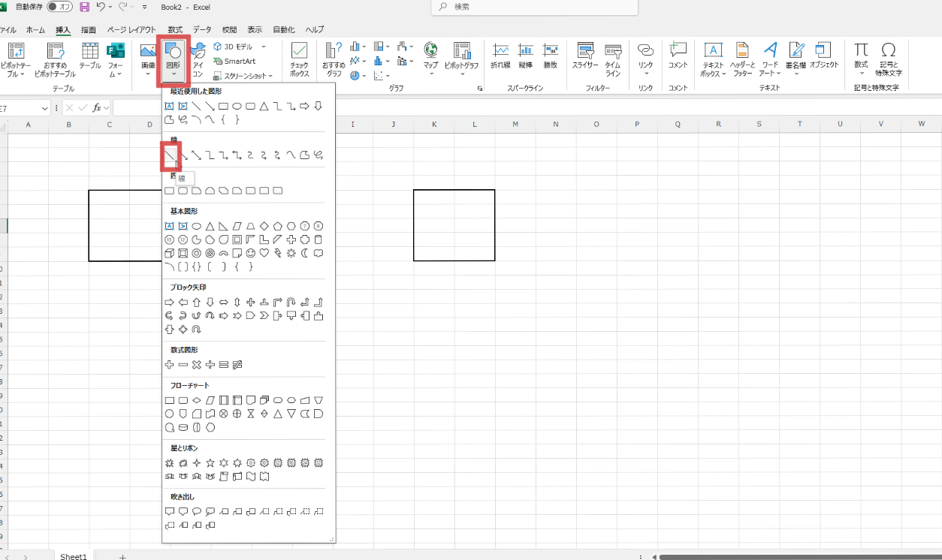Select the sun shape in basic shapes
Viewport: 942px width, 560px height.
291,253
